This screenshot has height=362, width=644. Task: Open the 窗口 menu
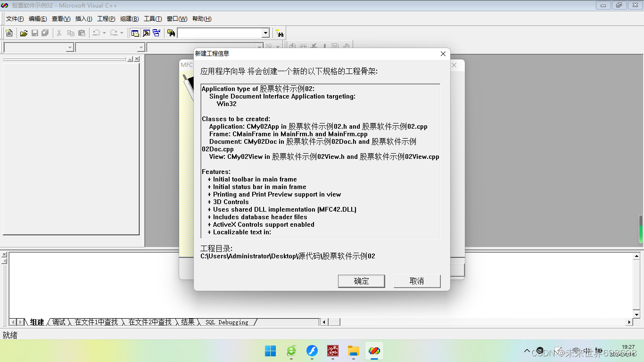coord(177,19)
